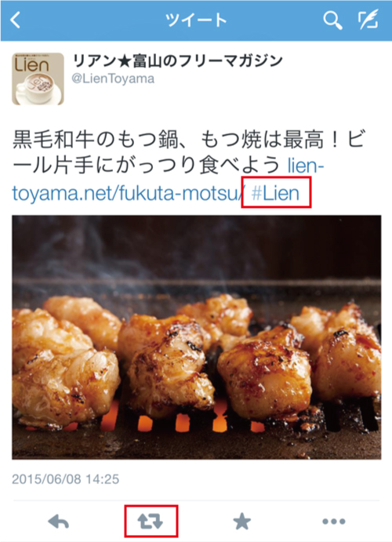Open search with the magnifier icon
Screen dimensions: 392x542
click(x=332, y=20)
